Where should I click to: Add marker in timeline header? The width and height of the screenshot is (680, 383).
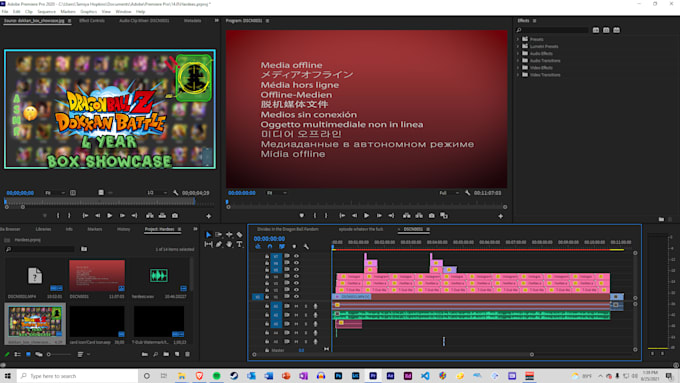294,246
